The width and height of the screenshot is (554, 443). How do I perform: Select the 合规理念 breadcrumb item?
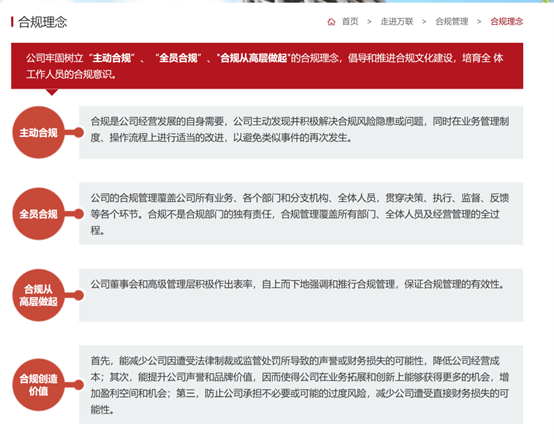(507, 22)
